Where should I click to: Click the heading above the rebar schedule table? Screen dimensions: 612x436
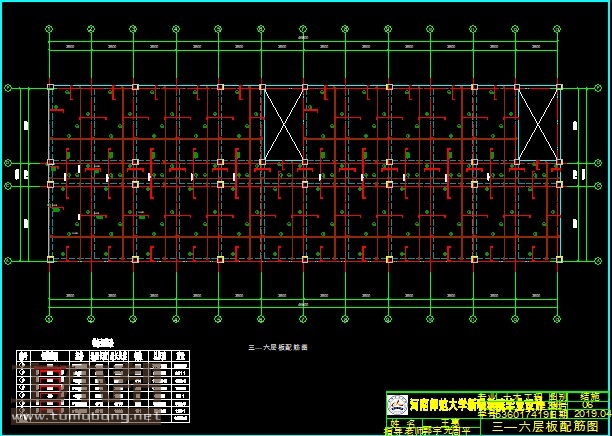click(x=103, y=341)
